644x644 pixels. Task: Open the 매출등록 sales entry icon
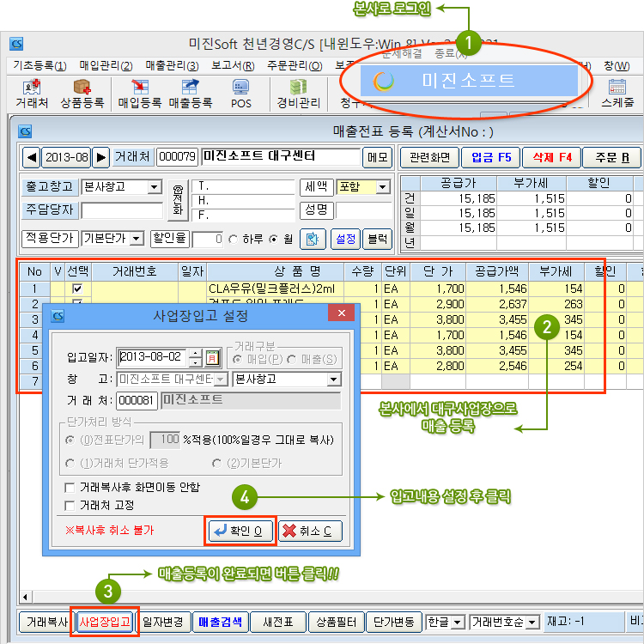190,94
